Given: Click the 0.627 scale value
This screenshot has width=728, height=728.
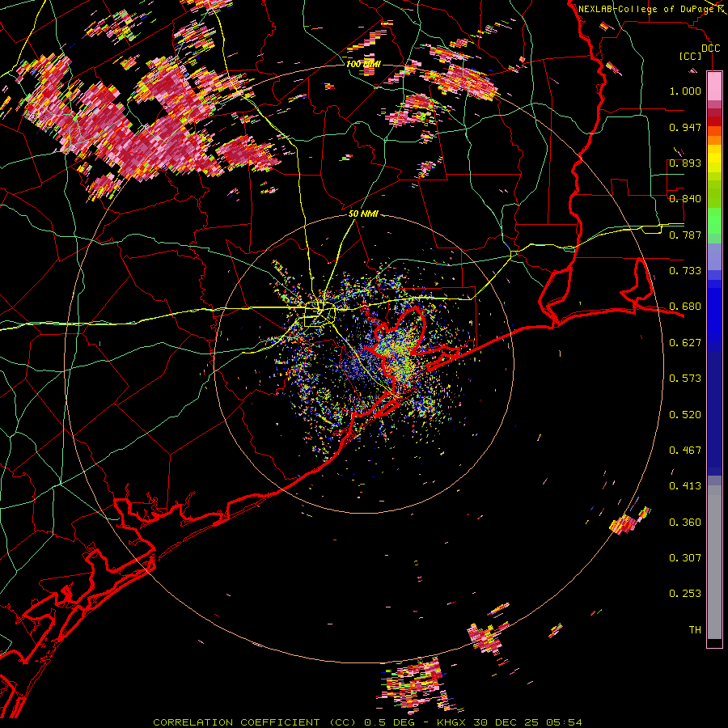Looking at the screenshot, I should (685, 343).
